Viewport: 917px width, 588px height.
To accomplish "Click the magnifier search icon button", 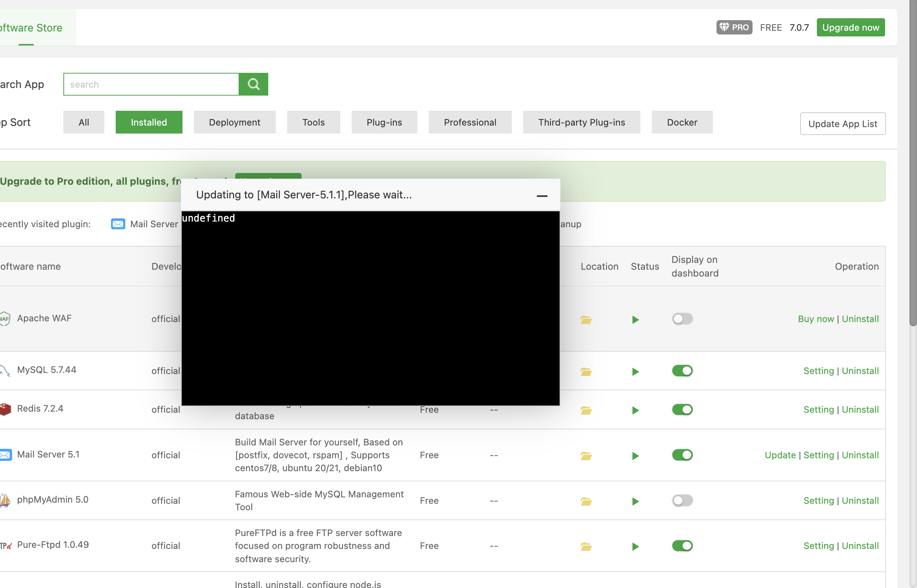I will (x=253, y=84).
